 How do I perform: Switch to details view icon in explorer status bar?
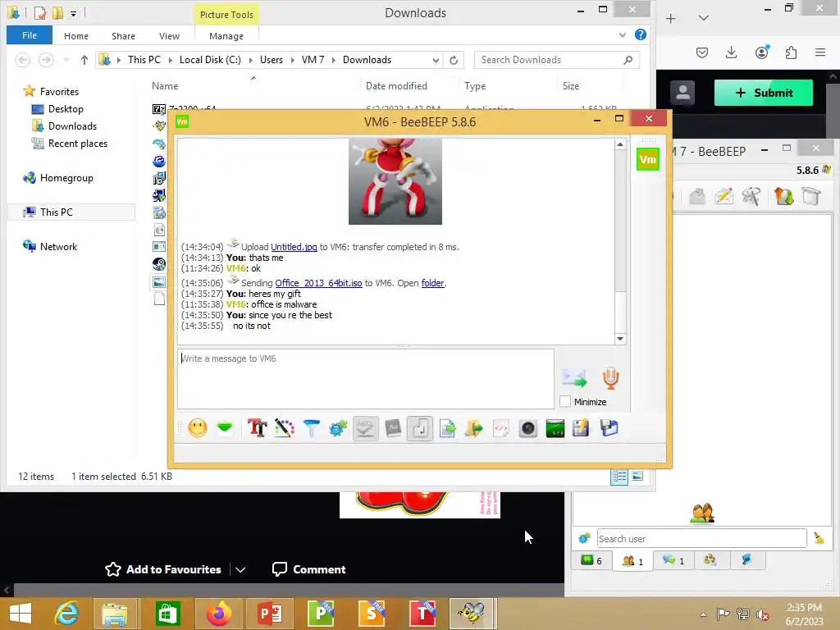pos(619,477)
